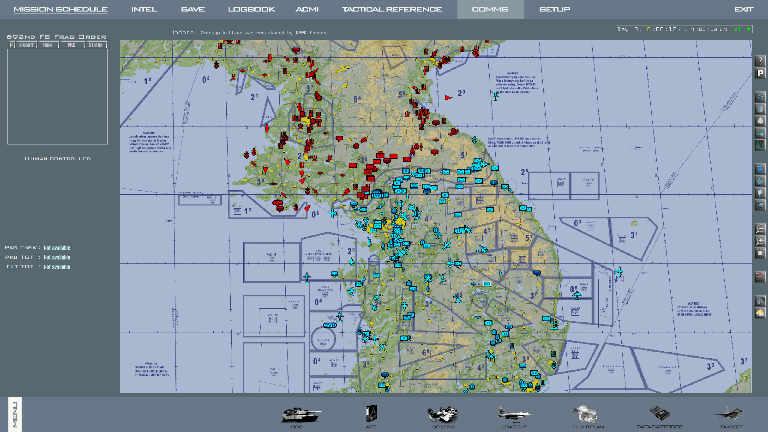Open the Loadout aircraft icon
Image resolution: width=768 pixels, height=432 pixels.
514,416
